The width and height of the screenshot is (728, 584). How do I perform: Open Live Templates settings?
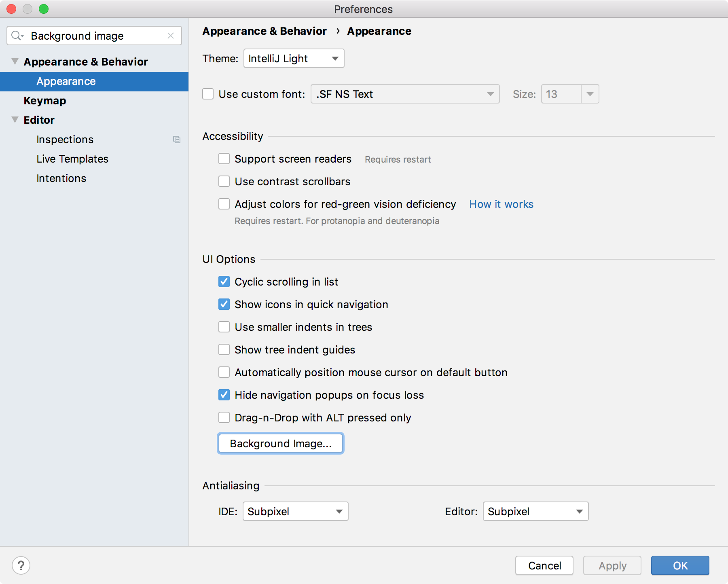point(72,159)
